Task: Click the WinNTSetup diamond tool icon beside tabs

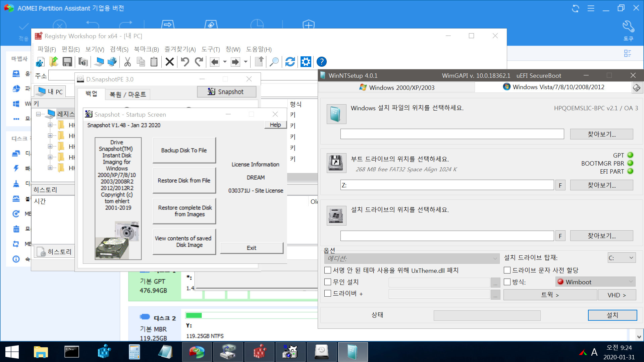Action: coord(637,87)
